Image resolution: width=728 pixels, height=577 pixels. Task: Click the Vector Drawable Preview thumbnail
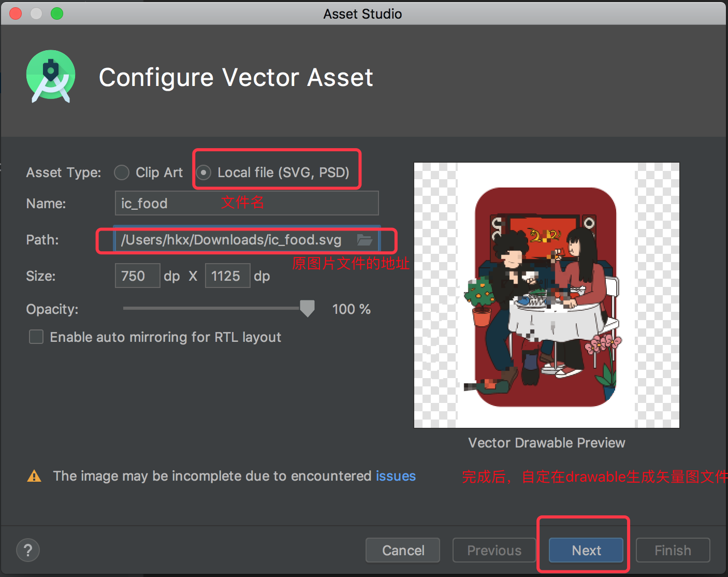click(x=546, y=295)
